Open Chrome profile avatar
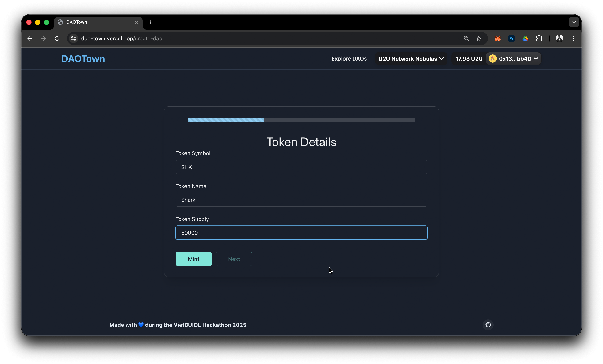The image size is (603, 364). click(x=559, y=38)
